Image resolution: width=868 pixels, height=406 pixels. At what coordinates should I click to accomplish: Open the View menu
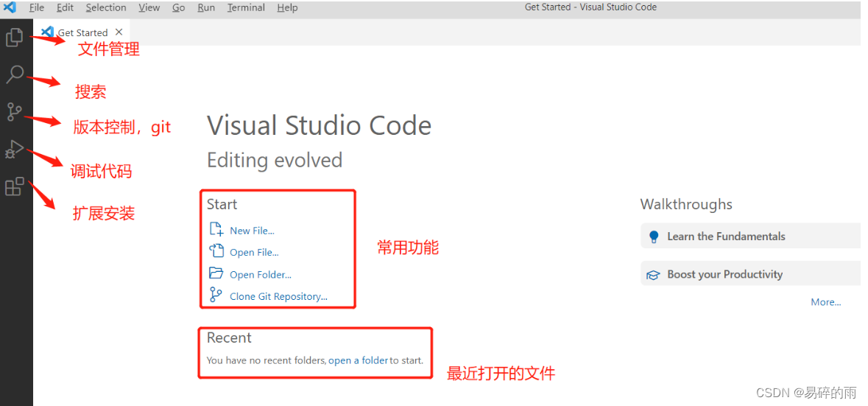(x=149, y=8)
